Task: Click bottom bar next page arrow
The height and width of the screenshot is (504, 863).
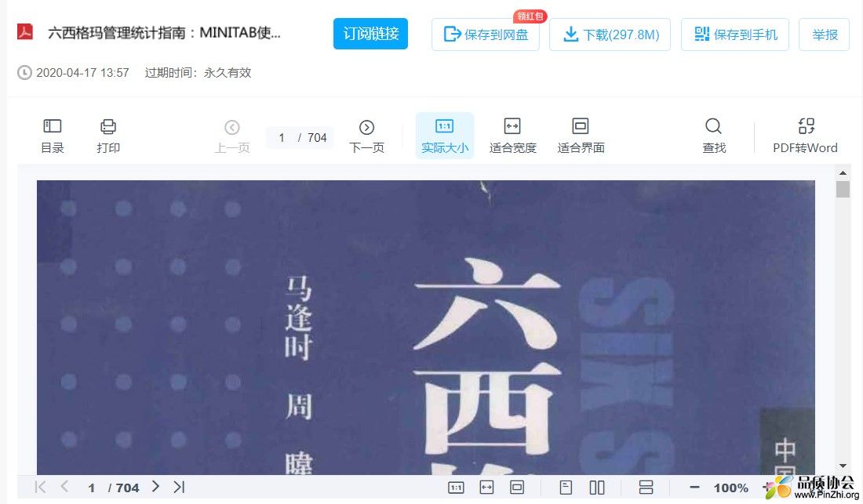Action: point(156,487)
